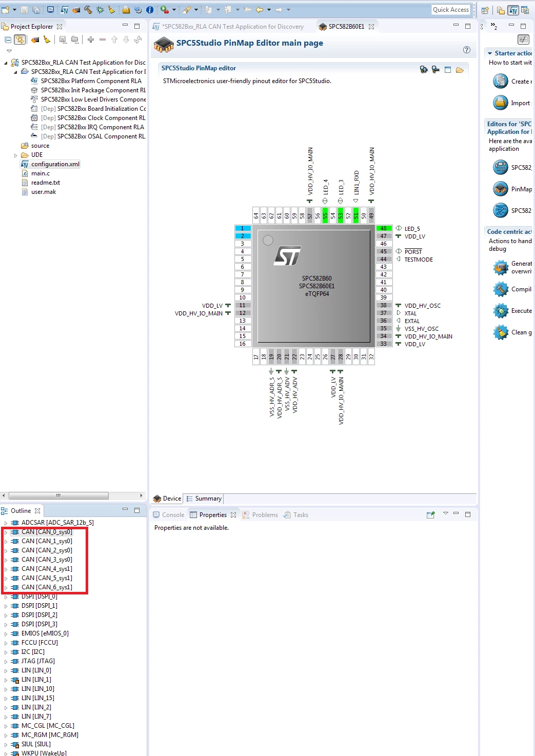The height and width of the screenshot is (756, 535).
Task: Click the green bug Debug icon
Action: click(x=100, y=10)
